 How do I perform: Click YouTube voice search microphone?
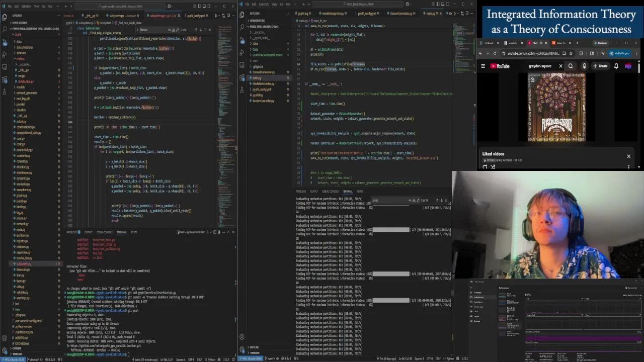click(x=584, y=66)
